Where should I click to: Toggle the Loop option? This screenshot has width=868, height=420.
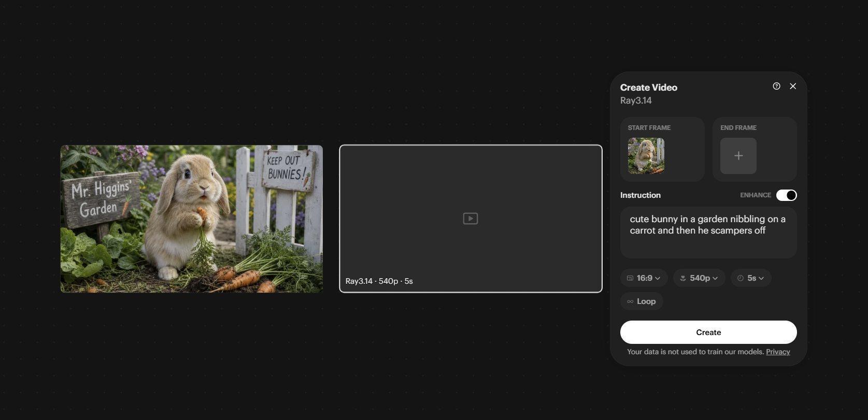coord(642,301)
